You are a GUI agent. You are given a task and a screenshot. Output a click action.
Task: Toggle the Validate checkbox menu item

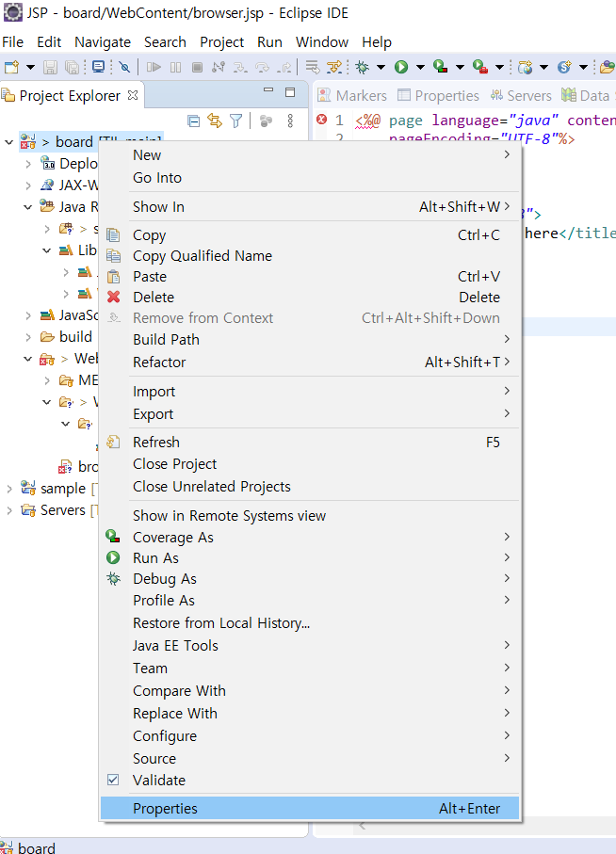[x=311, y=780]
